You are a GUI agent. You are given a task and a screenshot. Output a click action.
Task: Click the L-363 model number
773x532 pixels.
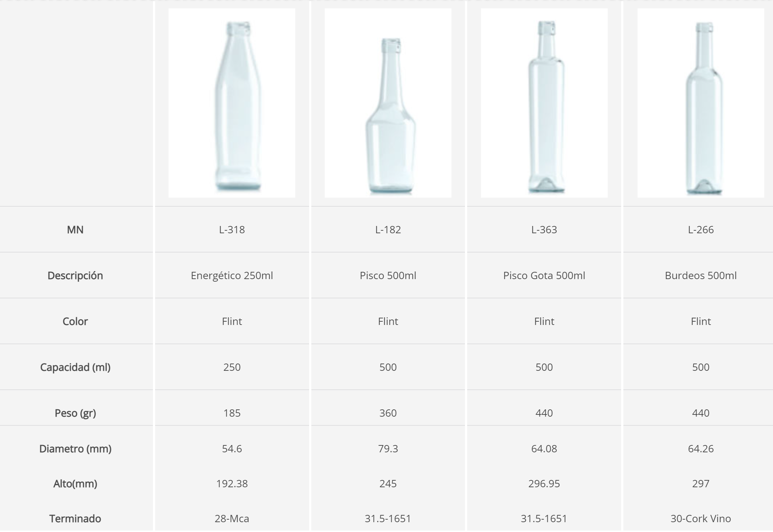coord(544,230)
